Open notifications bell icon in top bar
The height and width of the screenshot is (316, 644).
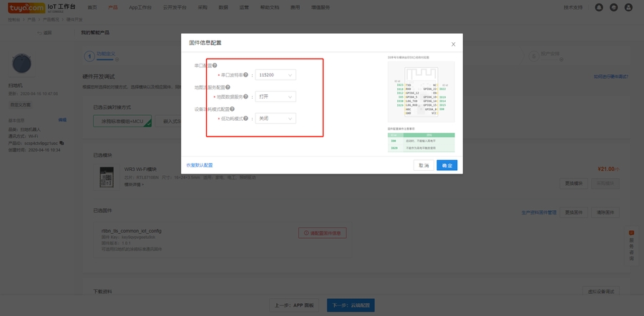[x=599, y=7]
